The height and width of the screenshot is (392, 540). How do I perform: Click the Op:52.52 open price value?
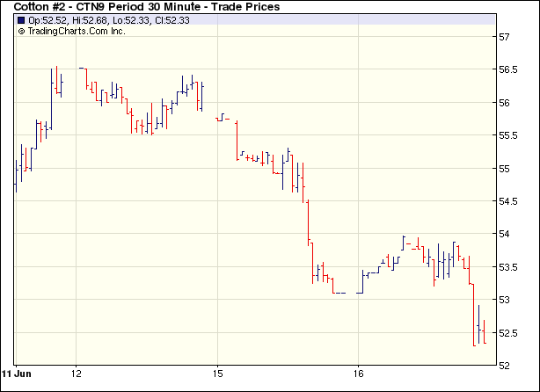47,19
